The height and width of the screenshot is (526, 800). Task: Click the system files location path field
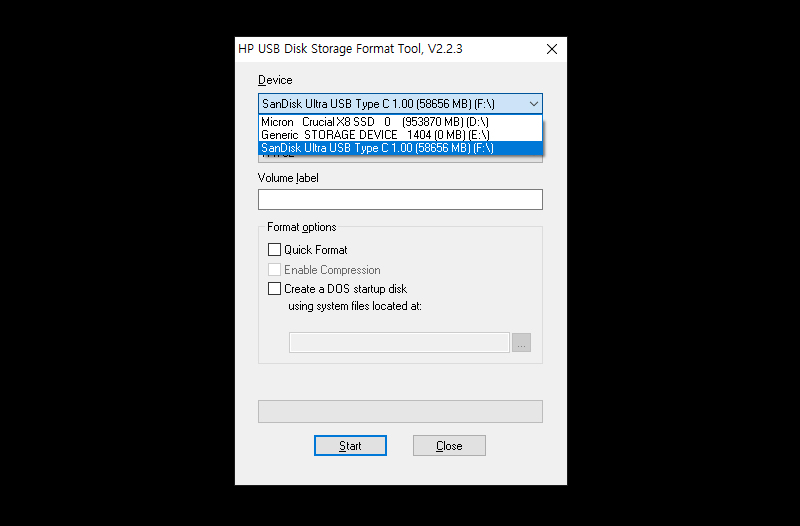click(x=399, y=343)
